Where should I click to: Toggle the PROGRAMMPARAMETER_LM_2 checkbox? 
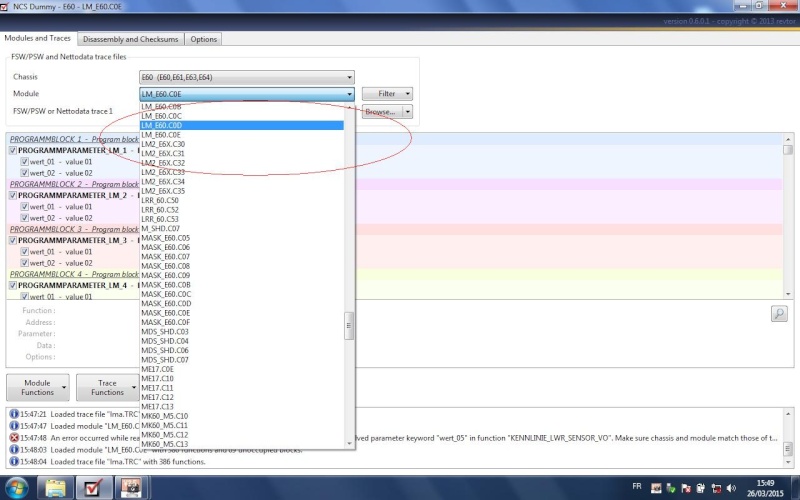click(13, 195)
